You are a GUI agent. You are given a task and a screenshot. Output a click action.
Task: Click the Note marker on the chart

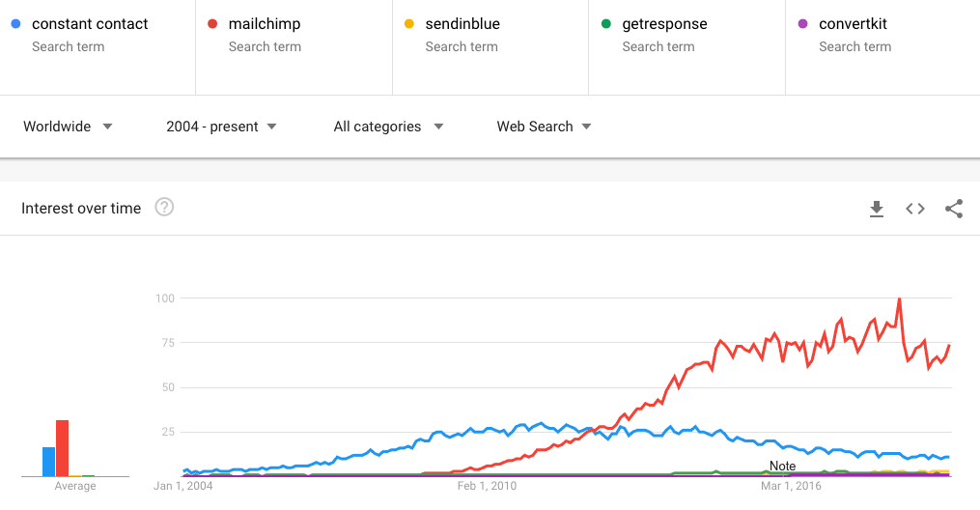coord(783,467)
